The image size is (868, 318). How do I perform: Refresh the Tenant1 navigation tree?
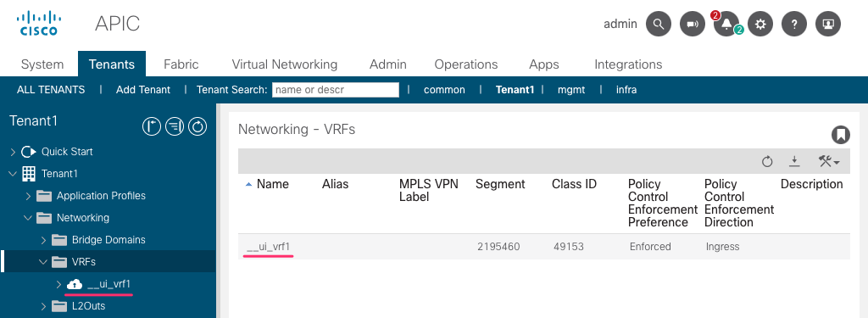click(x=198, y=127)
